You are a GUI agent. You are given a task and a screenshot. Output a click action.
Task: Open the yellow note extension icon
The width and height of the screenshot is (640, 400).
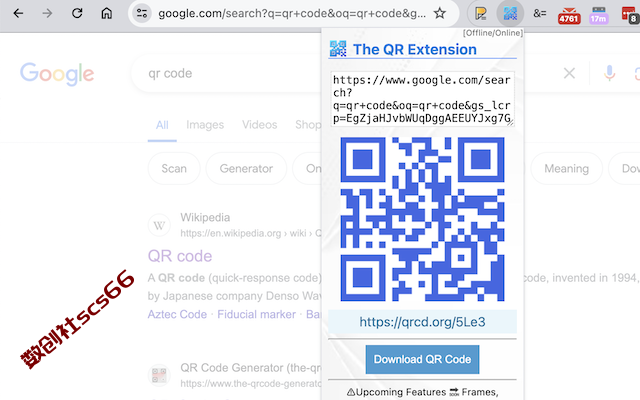481,14
